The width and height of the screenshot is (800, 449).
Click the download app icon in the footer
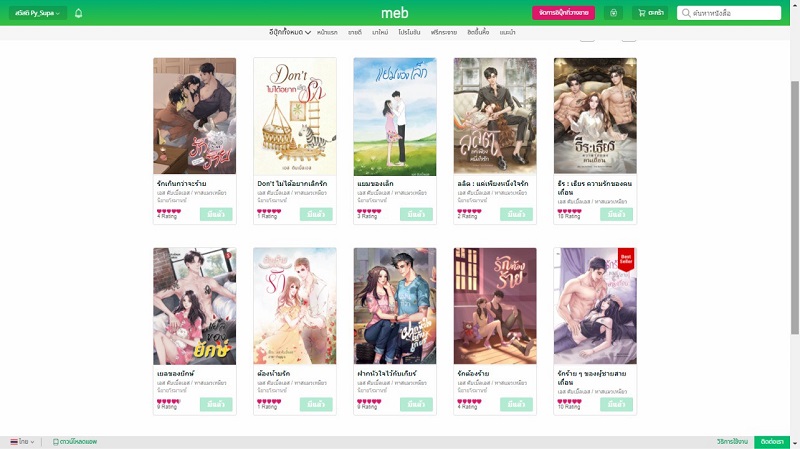click(56, 442)
